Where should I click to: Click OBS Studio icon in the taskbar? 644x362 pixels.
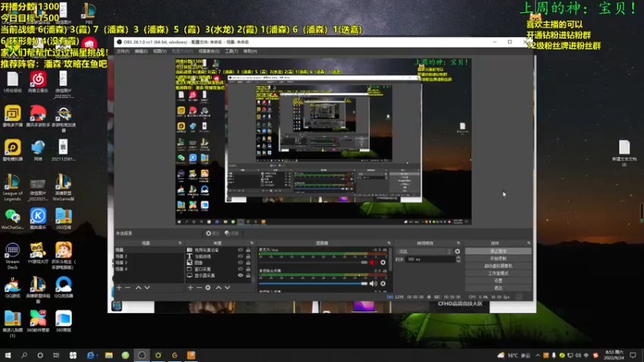(142, 355)
